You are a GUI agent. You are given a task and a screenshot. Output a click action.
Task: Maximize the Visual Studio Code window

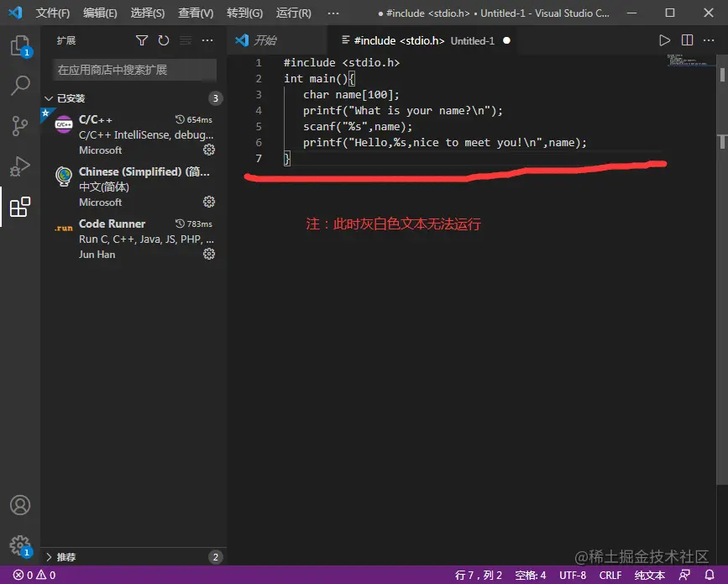click(669, 13)
